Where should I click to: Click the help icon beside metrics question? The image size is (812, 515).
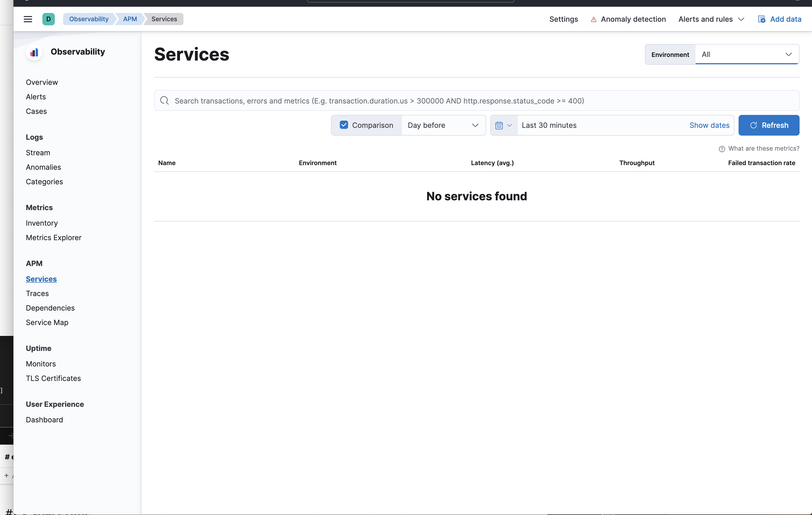(x=722, y=149)
